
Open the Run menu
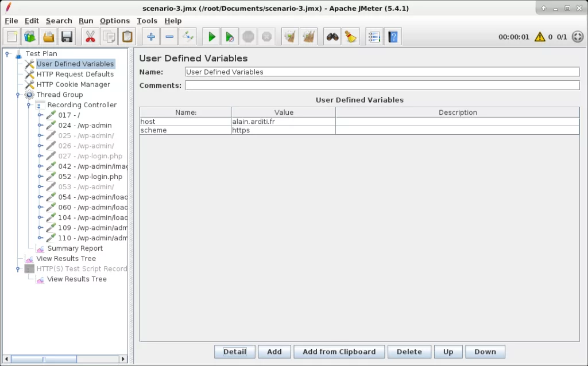86,21
